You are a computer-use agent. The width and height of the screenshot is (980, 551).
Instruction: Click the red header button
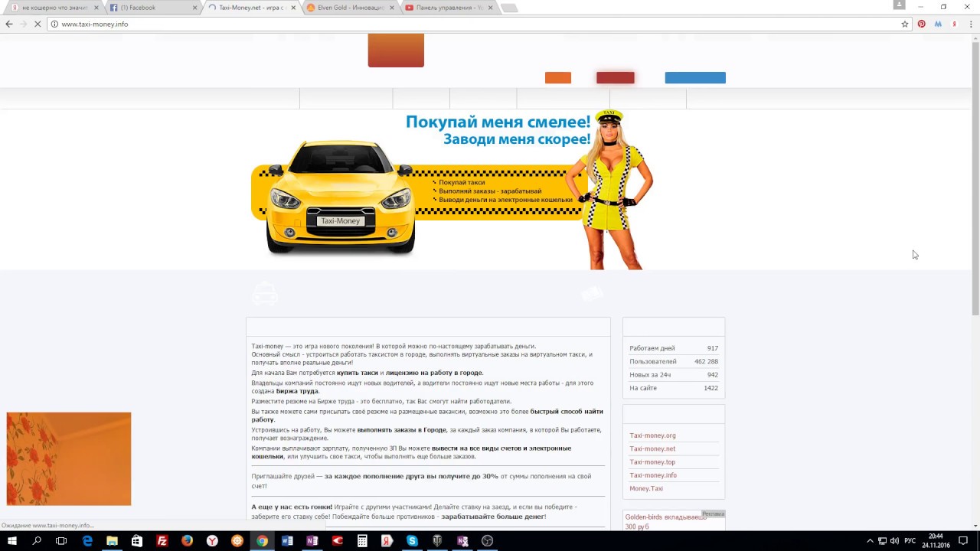click(x=616, y=77)
